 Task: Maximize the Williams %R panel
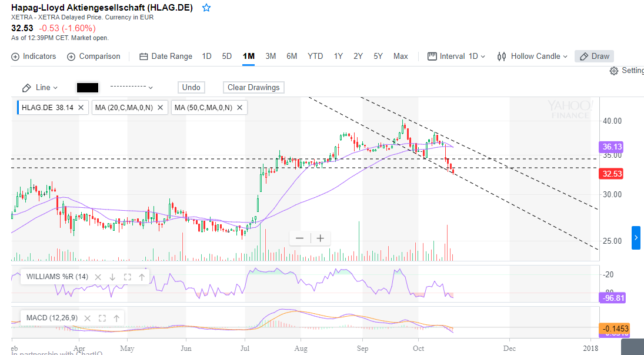pos(127,277)
